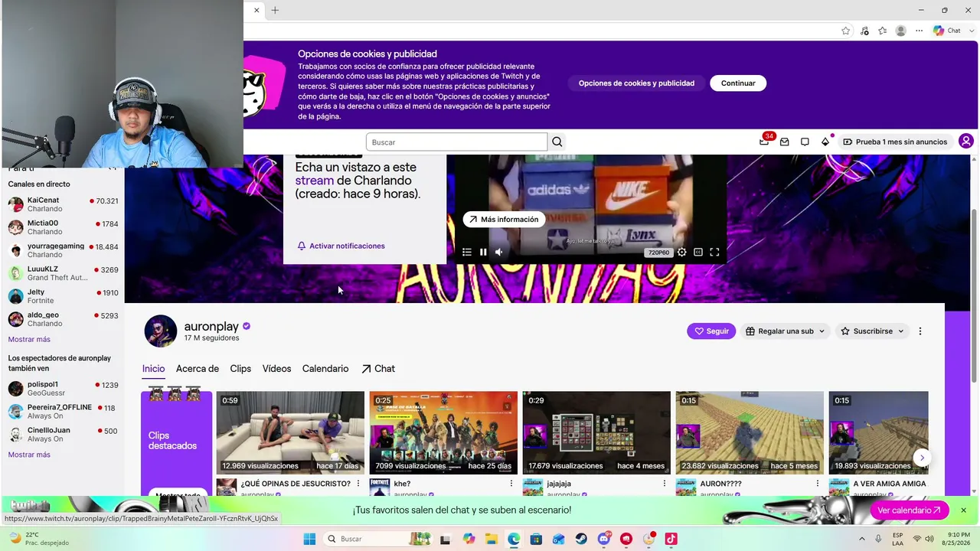
Task: Open Twitch notifications inbox with 34 badge
Action: (765, 141)
